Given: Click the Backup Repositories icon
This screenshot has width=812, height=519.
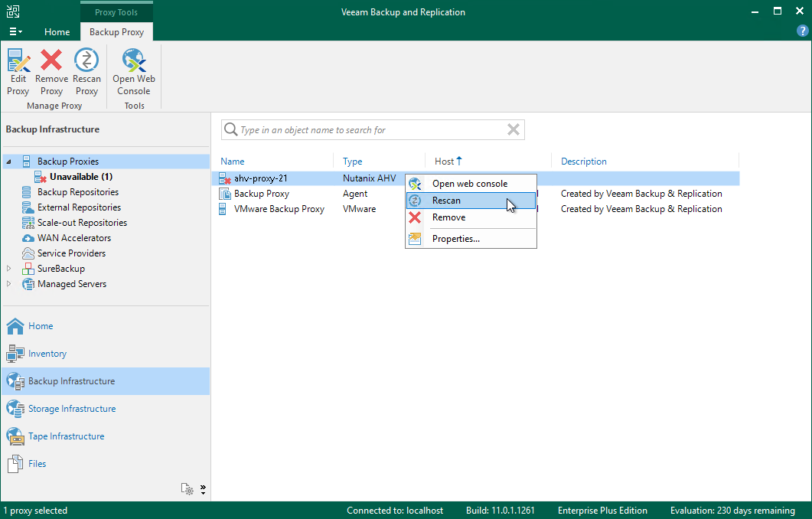Looking at the screenshot, I should pos(27,192).
